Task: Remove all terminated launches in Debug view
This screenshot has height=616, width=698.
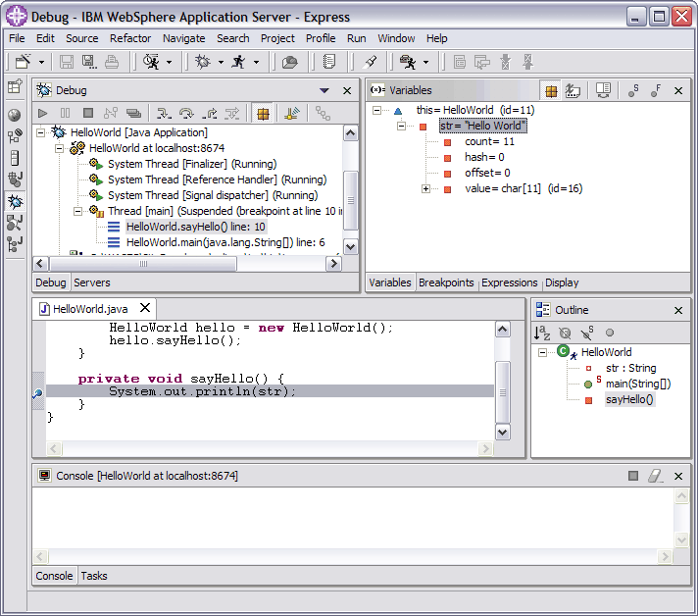Action: point(133,113)
